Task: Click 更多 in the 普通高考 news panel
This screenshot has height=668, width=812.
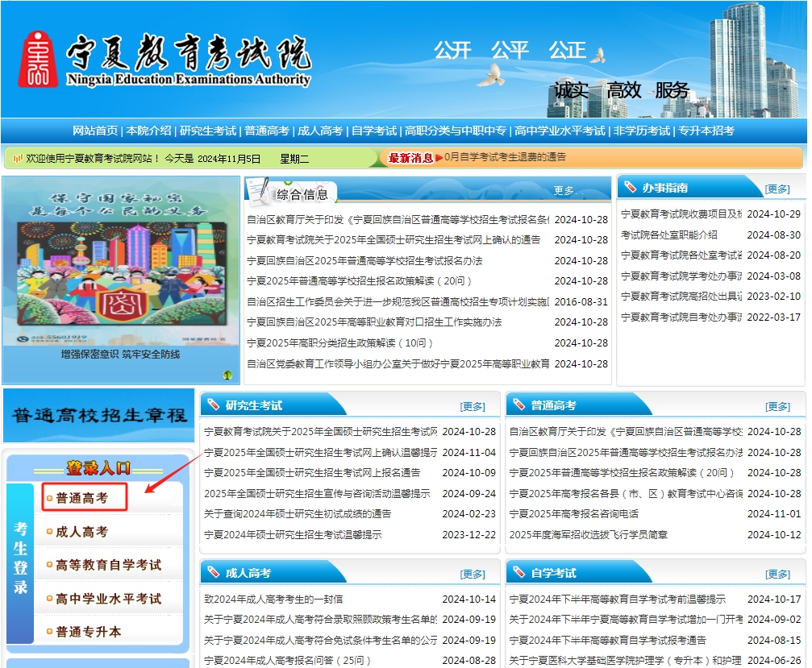Action: (777, 407)
